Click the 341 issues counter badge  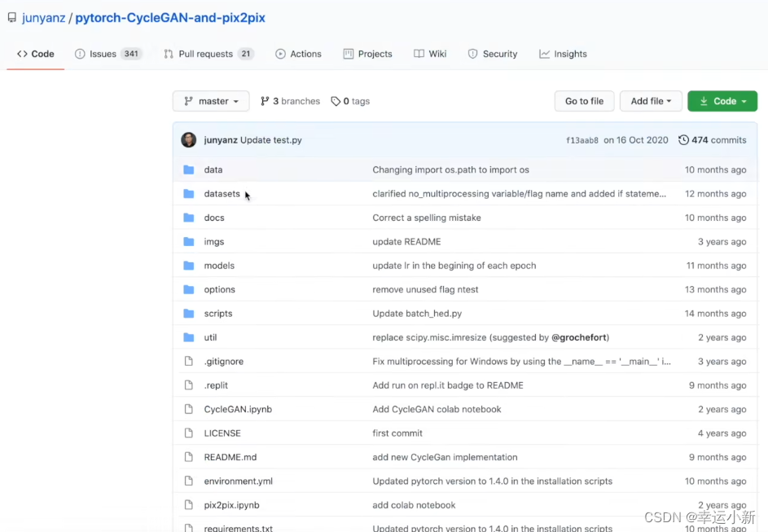tap(131, 54)
